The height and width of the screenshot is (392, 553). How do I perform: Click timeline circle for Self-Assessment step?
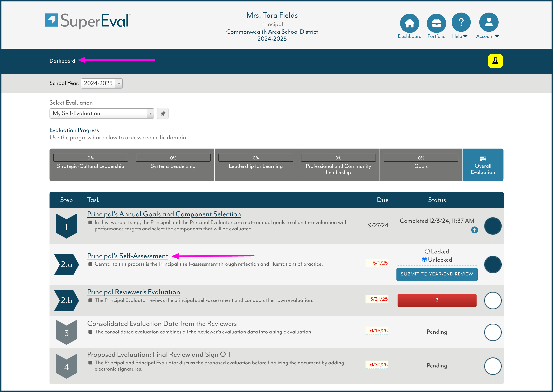(493, 265)
